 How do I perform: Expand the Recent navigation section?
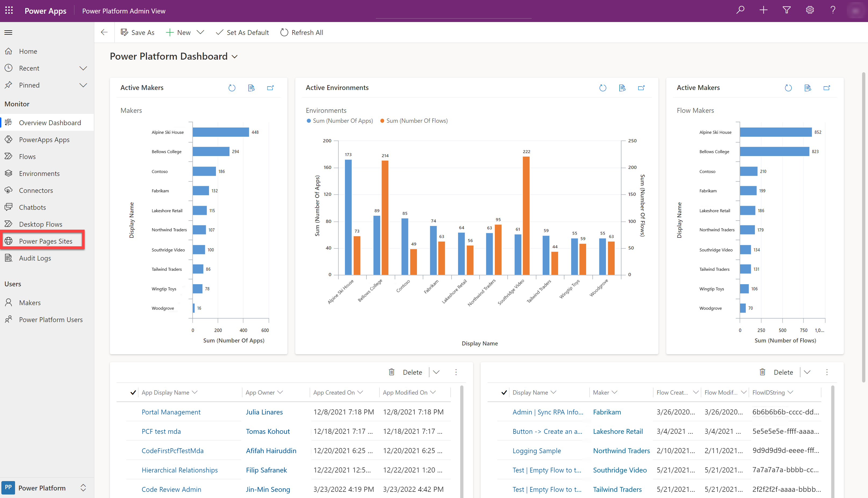point(84,68)
